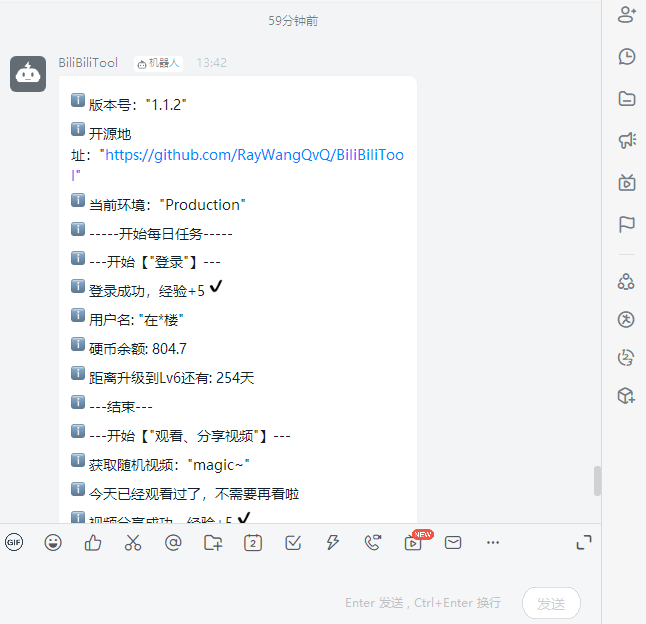This screenshot has width=646, height=624.
Task: Click the send file folder icon
Action: [213, 542]
